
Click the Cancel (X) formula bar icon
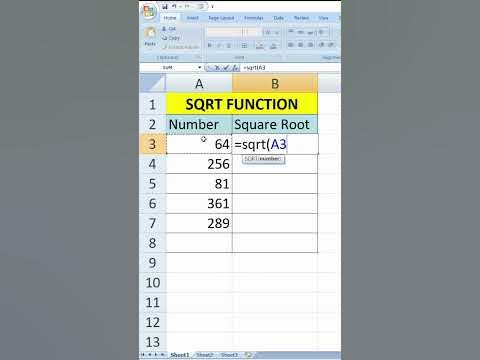coord(217,68)
